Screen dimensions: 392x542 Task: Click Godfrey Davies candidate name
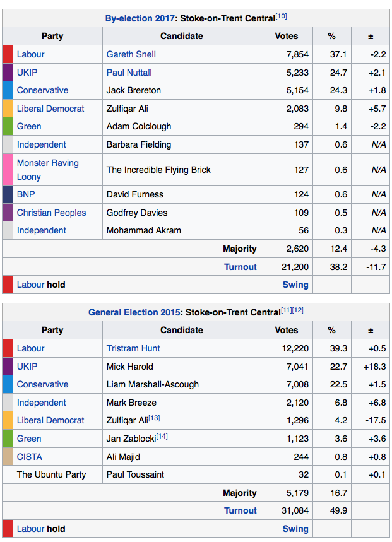[x=137, y=213]
